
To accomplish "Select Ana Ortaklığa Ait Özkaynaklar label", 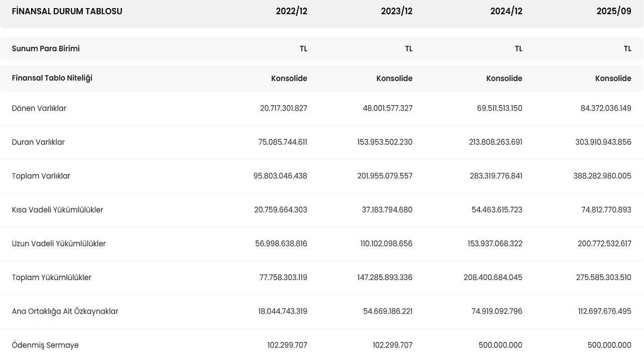I will (x=65, y=311).
